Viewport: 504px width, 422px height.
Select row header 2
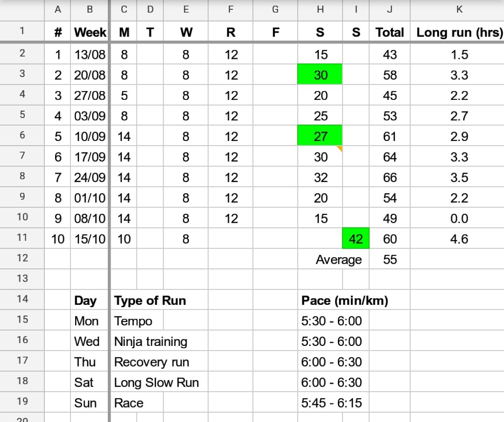22,54
